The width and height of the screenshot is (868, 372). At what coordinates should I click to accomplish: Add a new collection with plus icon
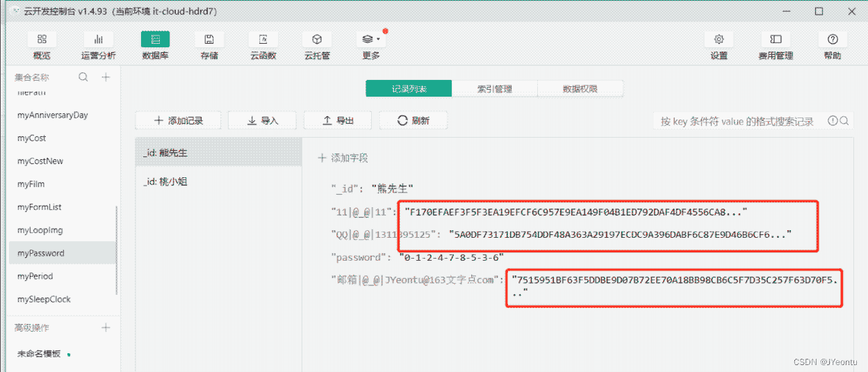point(106,77)
